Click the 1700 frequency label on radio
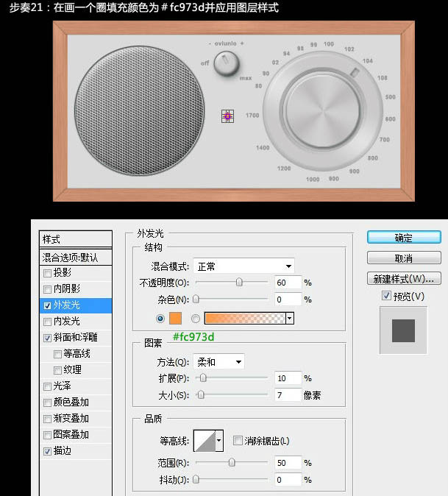Viewport: 448px width, 496px height. click(x=252, y=116)
